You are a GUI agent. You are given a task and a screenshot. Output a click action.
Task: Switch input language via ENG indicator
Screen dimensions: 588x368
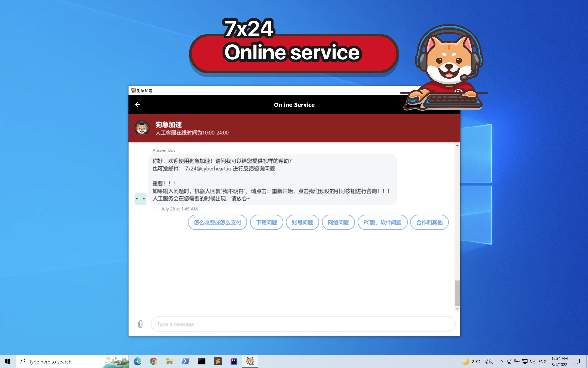[x=542, y=361]
